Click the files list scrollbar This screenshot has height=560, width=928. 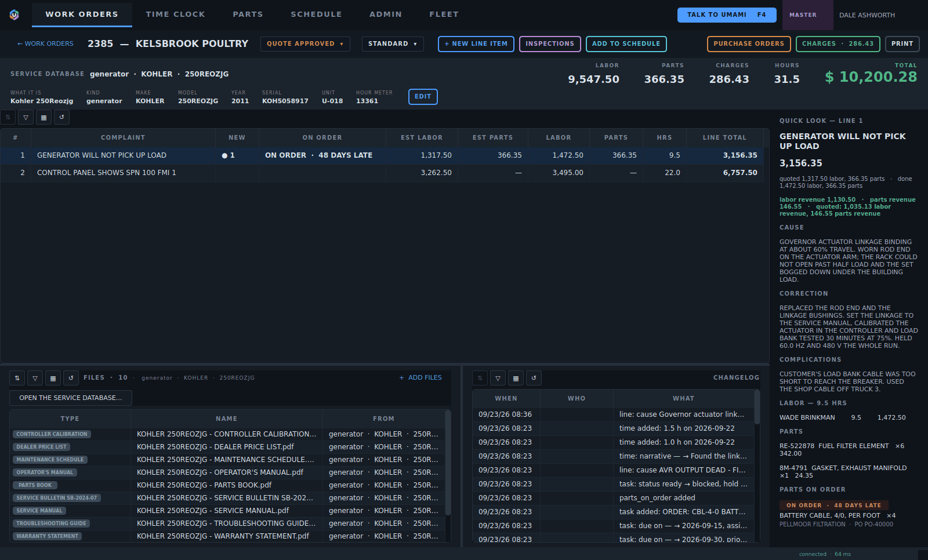(x=448, y=464)
